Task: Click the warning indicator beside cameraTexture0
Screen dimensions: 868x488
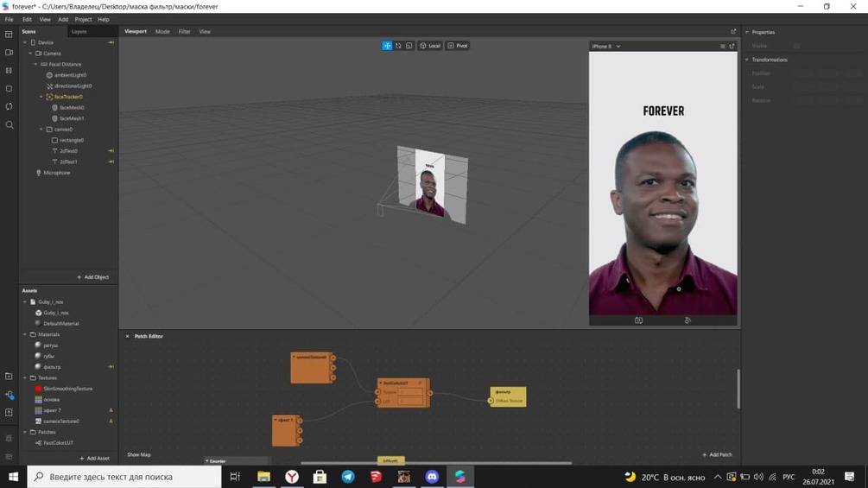Action: pyautogui.click(x=111, y=421)
